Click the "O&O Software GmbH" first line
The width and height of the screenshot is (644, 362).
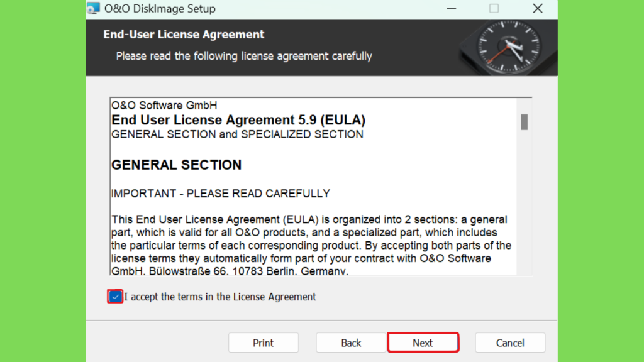click(164, 106)
